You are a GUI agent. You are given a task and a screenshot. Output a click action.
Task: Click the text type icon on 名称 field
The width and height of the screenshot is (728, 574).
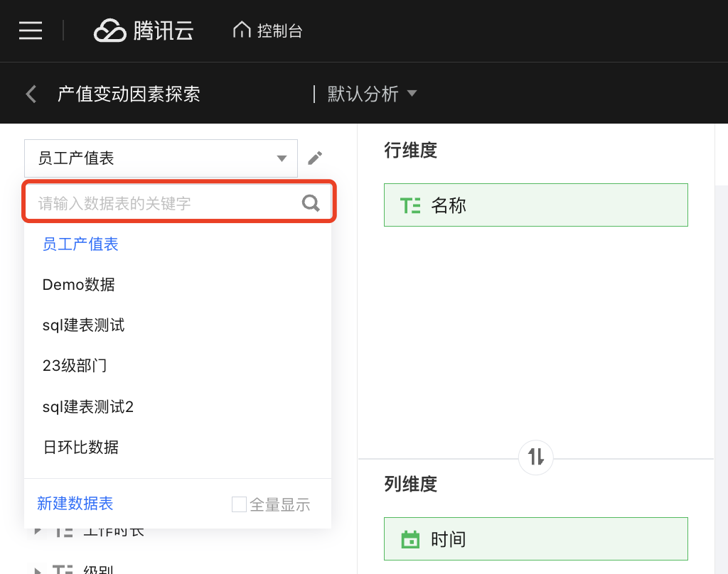tap(410, 205)
